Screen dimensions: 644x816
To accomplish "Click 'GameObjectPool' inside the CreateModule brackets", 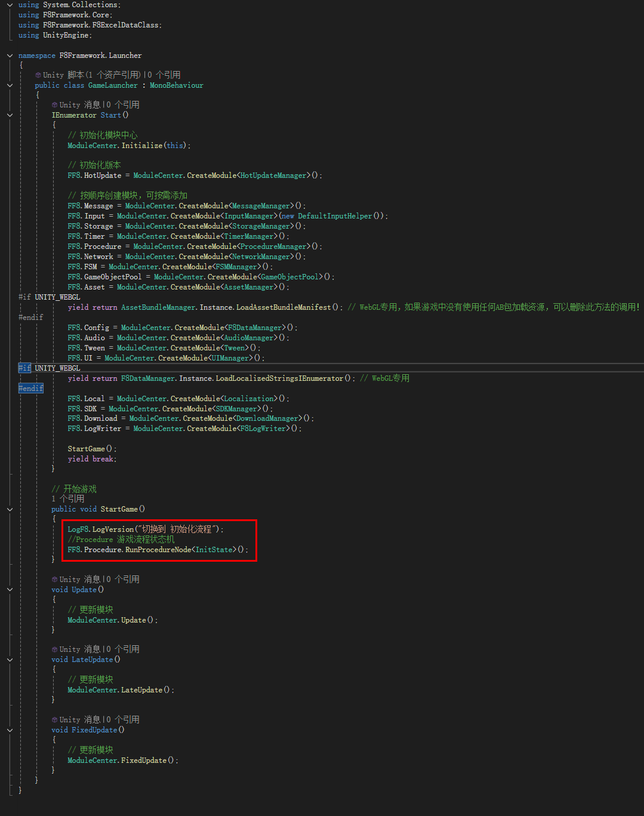I will (290, 277).
